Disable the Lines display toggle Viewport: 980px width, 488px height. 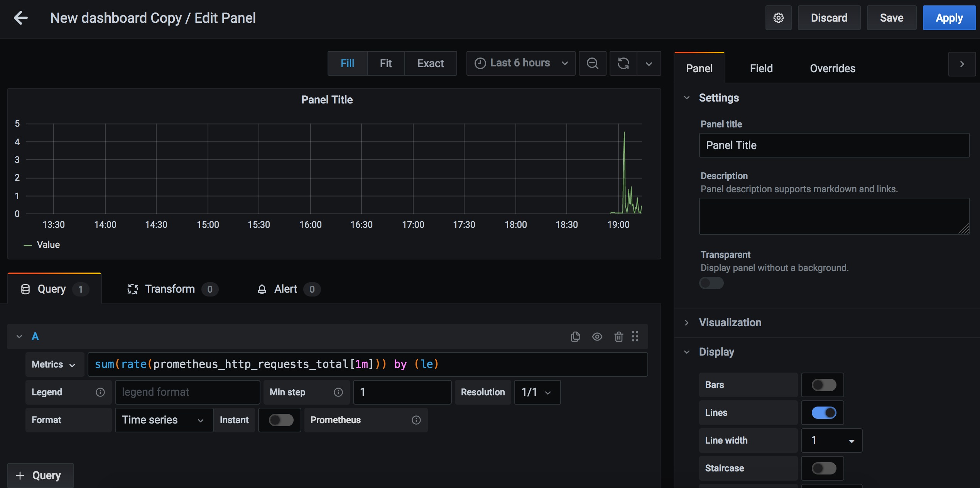click(823, 413)
